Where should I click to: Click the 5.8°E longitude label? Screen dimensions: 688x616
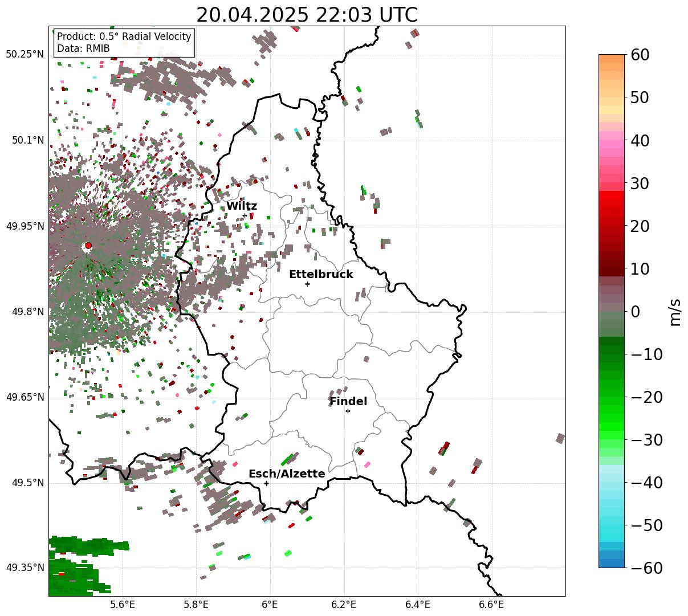point(197,605)
